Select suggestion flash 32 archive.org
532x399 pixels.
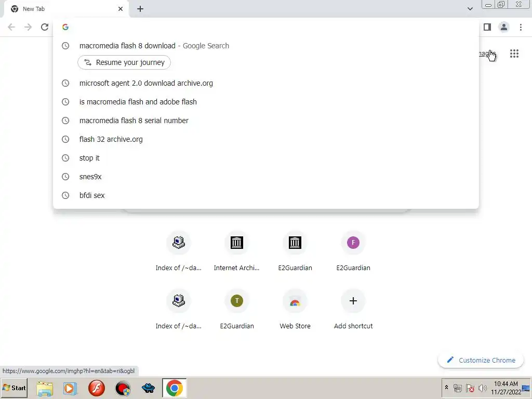point(266,139)
